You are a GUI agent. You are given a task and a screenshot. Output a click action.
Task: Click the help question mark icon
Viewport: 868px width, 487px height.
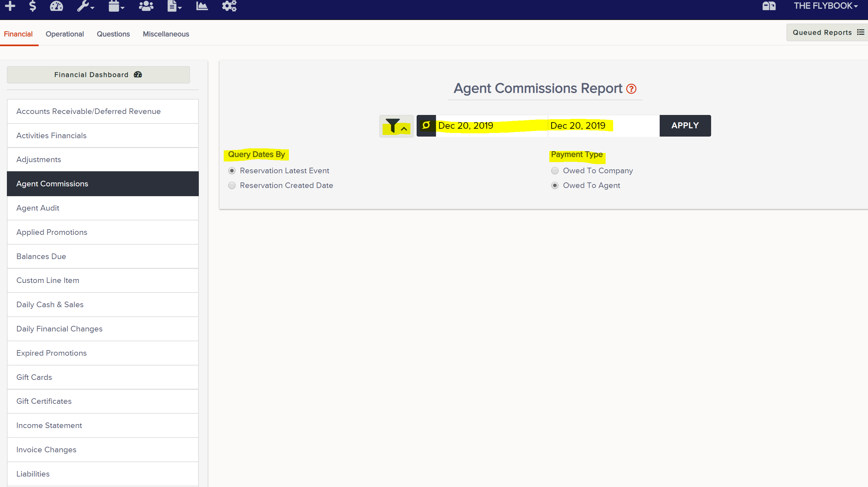(x=631, y=89)
